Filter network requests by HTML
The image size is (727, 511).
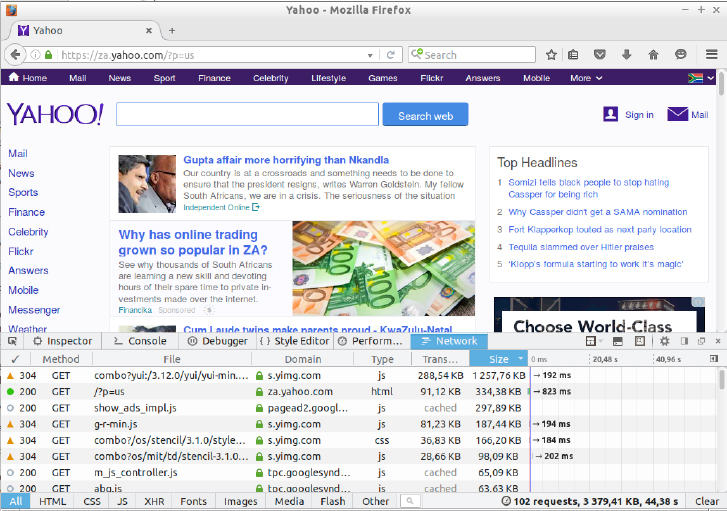(52, 501)
